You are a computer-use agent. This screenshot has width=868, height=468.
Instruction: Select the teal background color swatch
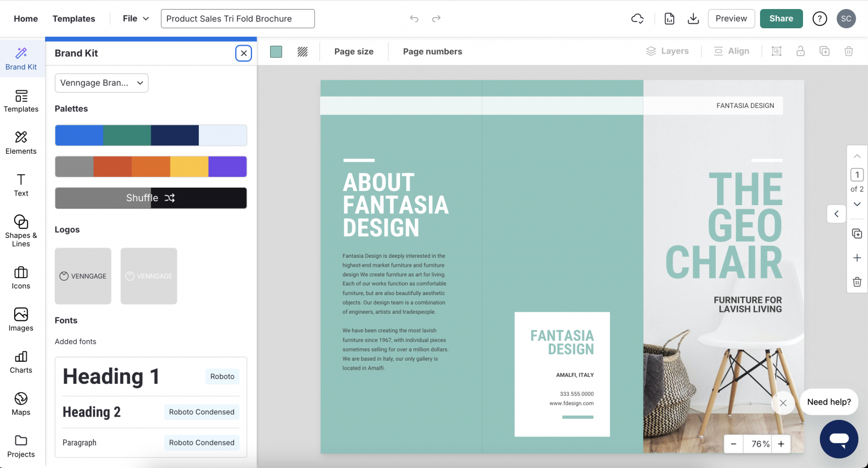(276, 51)
